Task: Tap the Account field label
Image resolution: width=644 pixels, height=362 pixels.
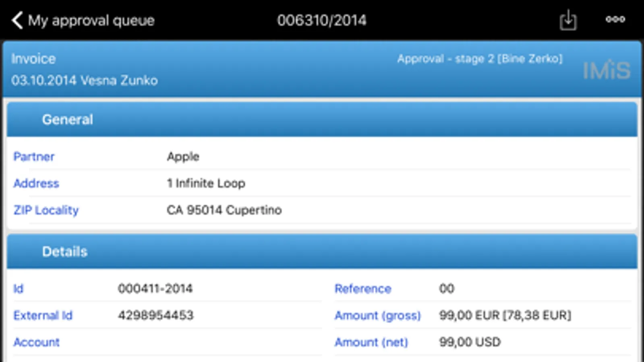Action: coord(36,342)
